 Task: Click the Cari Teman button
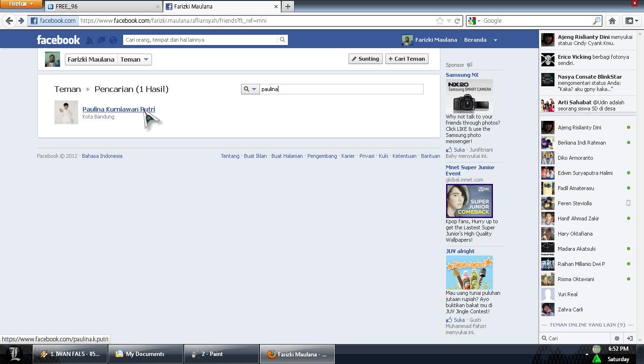(407, 59)
